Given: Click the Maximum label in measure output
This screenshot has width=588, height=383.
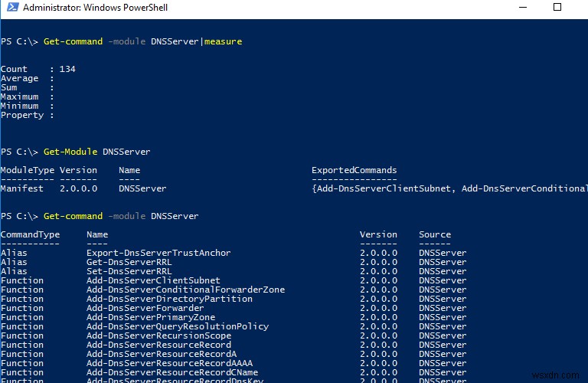Looking at the screenshot, I should pyautogui.click(x=19, y=97).
